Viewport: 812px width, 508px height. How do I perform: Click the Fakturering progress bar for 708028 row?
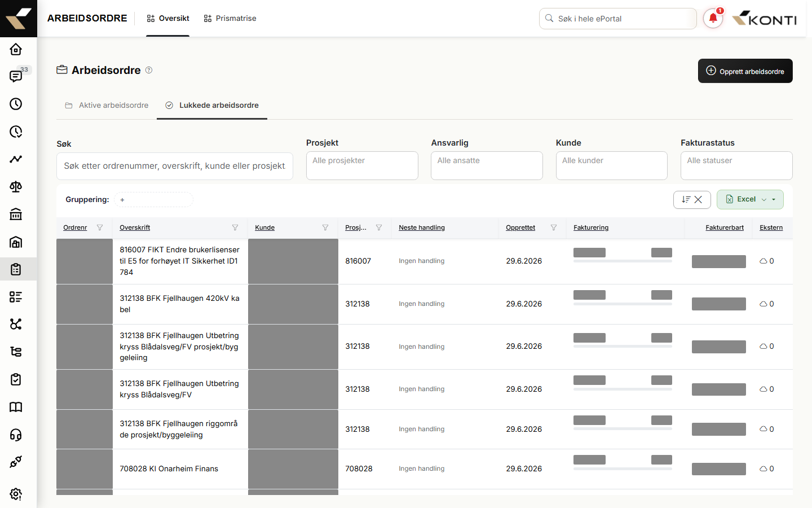(x=623, y=468)
